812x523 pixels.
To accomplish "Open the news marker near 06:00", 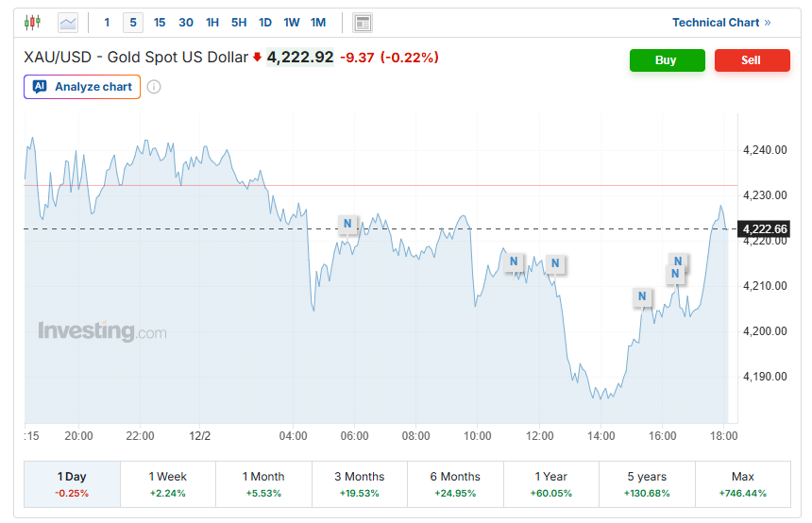I will coord(347,224).
